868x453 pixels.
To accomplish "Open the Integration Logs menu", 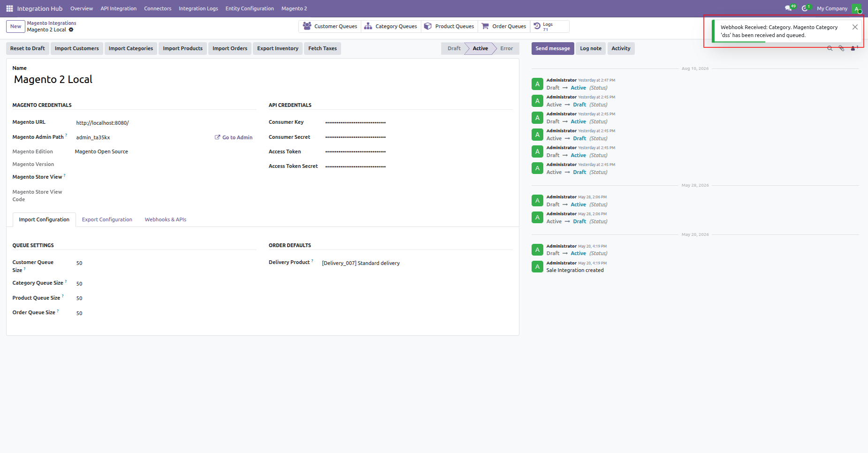I will pos(198,8).
